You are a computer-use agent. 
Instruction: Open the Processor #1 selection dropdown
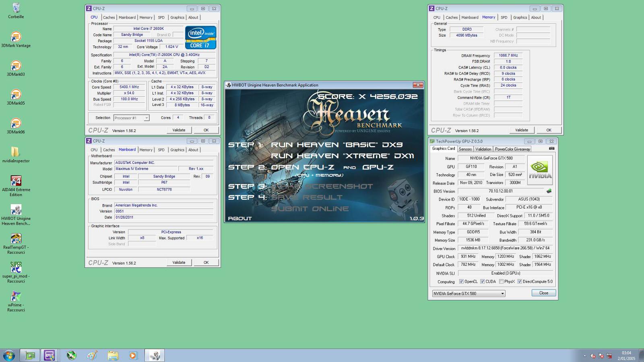[131, 118]
